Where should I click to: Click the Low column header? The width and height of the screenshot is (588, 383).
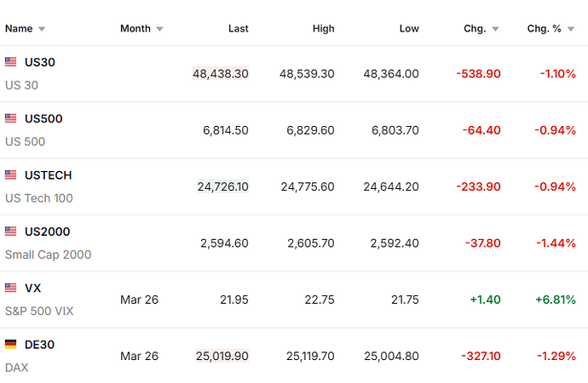click(x=409, y=29)
